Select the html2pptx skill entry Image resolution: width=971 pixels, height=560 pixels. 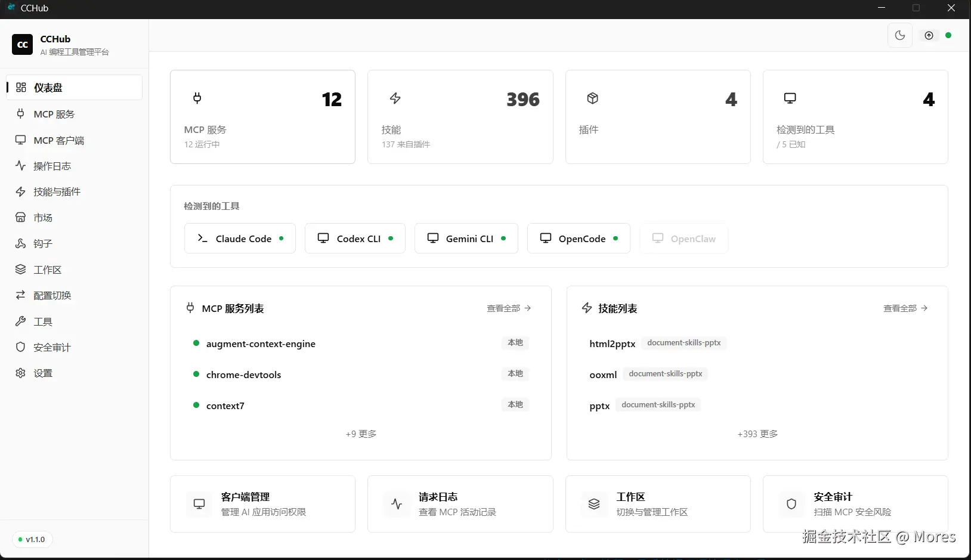pyautogui.click(x=612, y=344)
